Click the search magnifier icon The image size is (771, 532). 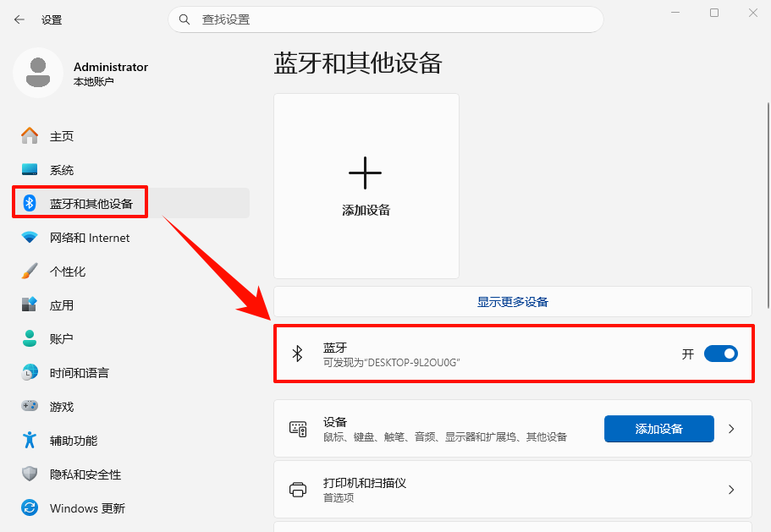tap(184, 19)
